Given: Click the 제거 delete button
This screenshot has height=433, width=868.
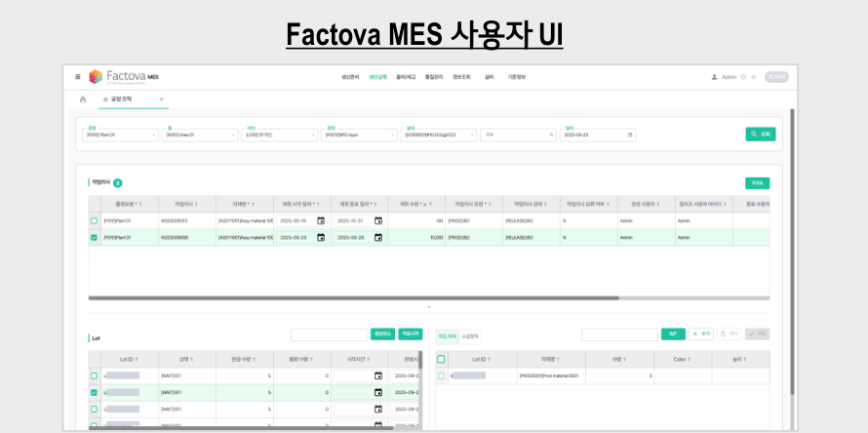Looking at the screenshot, I should (730, 334).
